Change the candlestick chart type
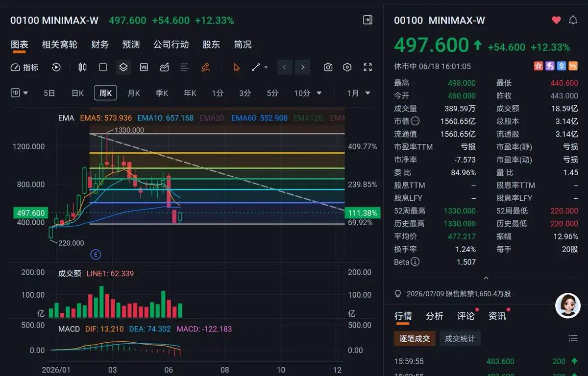The image size is (588, 376). point(82,68)
